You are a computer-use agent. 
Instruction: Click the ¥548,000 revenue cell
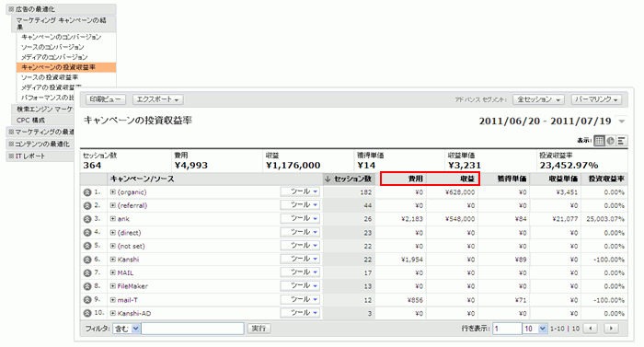(460, 219)
